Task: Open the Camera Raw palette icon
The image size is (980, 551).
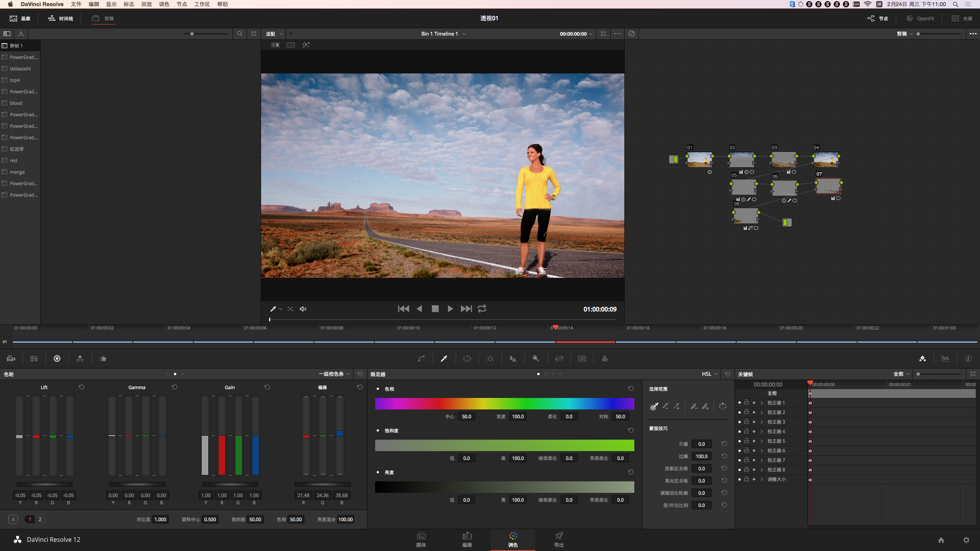Action: point(11,359)
